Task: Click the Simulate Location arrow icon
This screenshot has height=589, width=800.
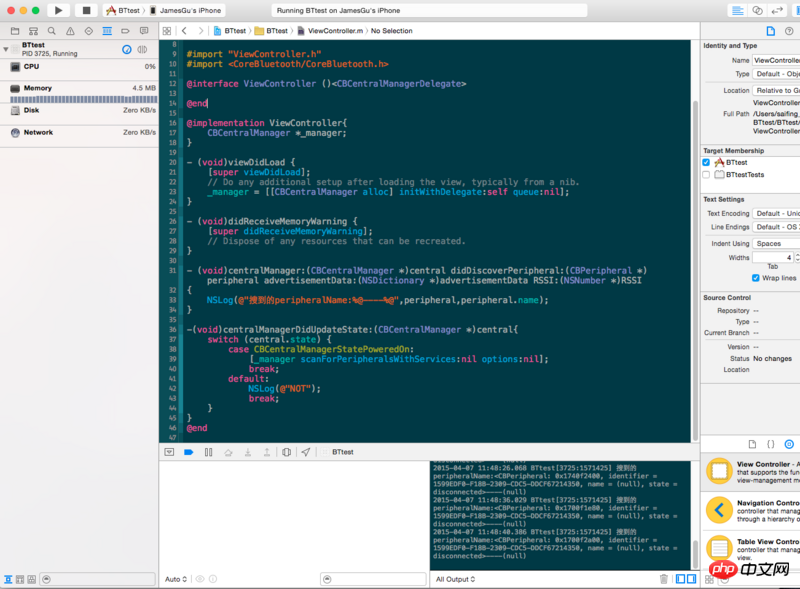Action: point(306,452)
